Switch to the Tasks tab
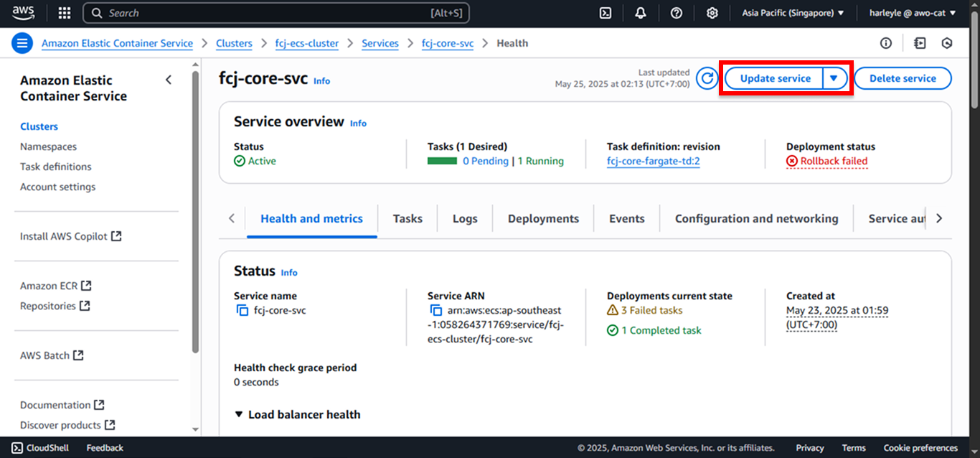Image resolution: width=980 pixels, height=458 pixels. 407,218
